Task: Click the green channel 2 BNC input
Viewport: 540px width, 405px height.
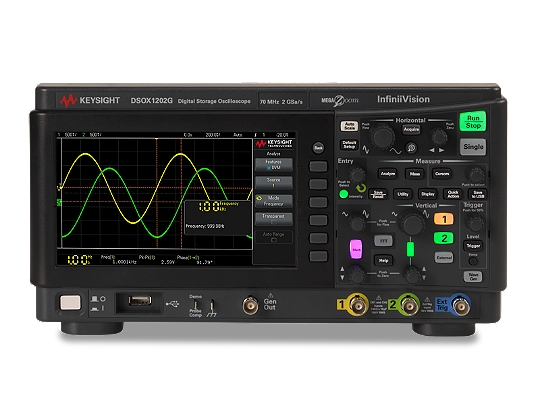Action: pos(409,305)
